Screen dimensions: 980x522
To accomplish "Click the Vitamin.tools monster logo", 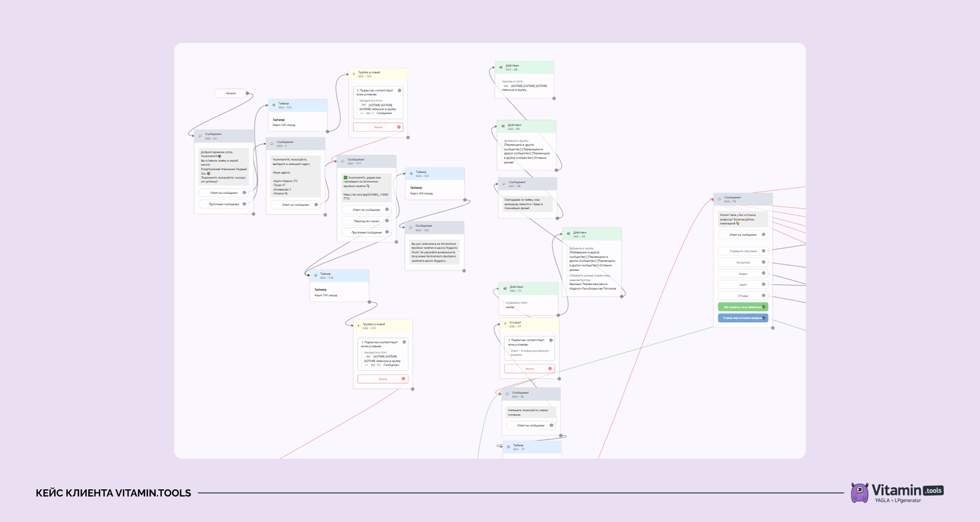I will (860, 492).
